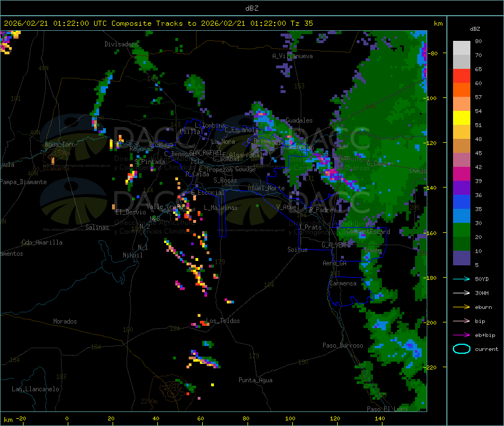The height and width of the screenshot is (426, 504).
Task: Select the light gray 80 dBZ color swatch
Action: point(461,48)
